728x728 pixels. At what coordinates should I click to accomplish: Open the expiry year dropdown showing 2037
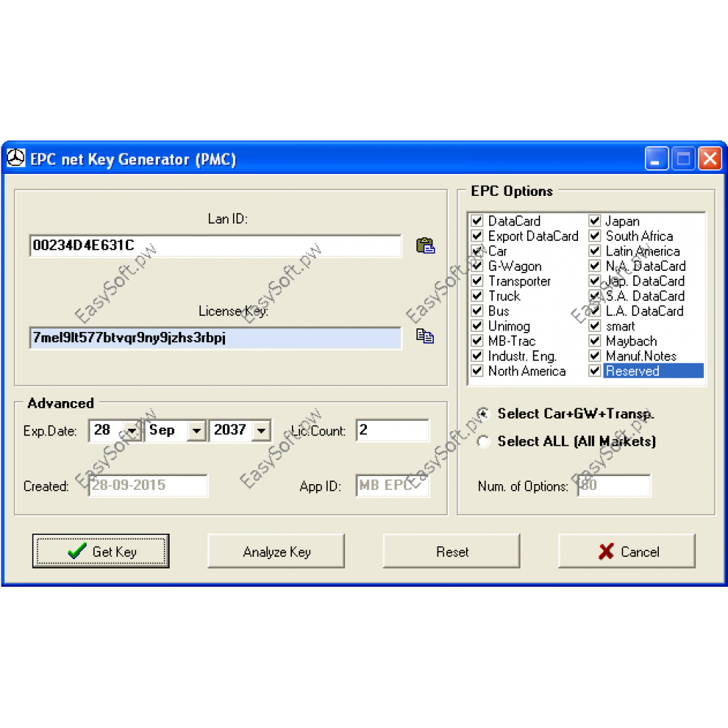261,431
